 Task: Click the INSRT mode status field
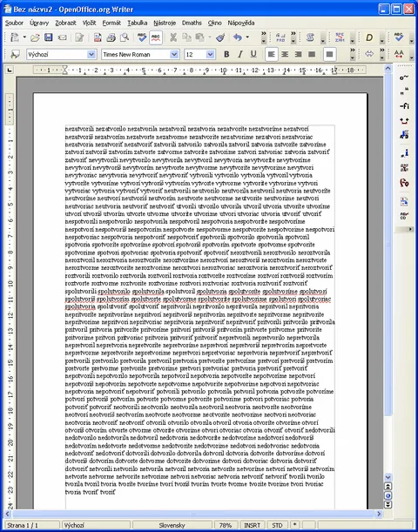252,525
